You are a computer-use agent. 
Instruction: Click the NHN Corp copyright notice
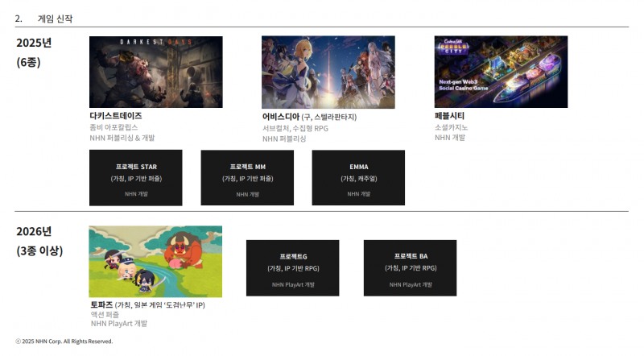tap(64, 342)
